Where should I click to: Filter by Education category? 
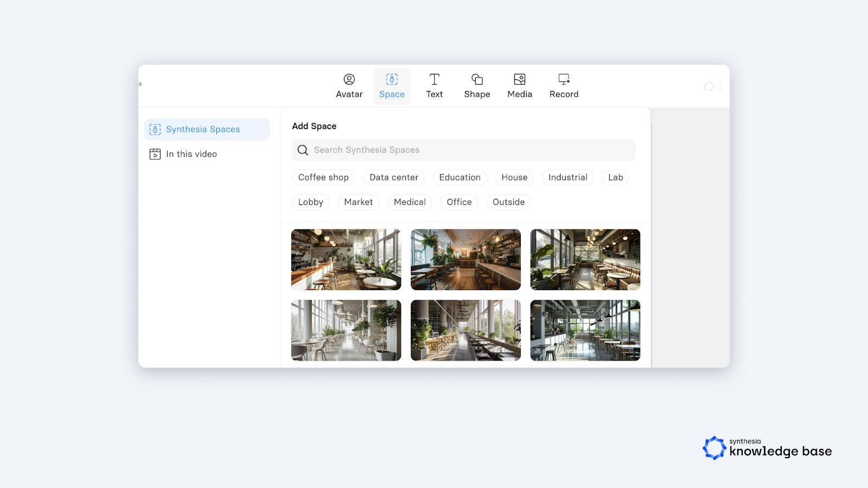coord(459,177)
